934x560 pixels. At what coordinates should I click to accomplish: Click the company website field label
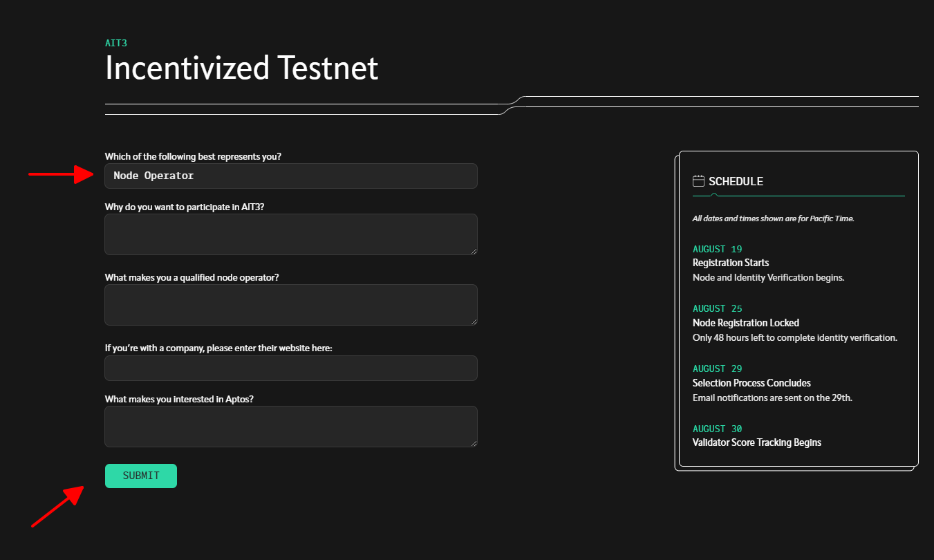click(218, 348)
